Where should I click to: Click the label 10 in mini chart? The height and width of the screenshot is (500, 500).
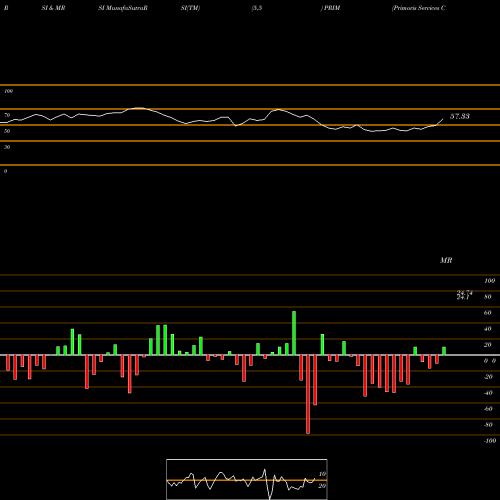[322, 474]
